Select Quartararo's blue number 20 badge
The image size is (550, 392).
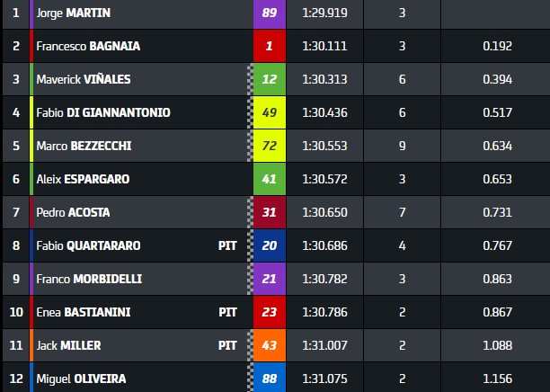pyautogui.click(x=270, y=245)
